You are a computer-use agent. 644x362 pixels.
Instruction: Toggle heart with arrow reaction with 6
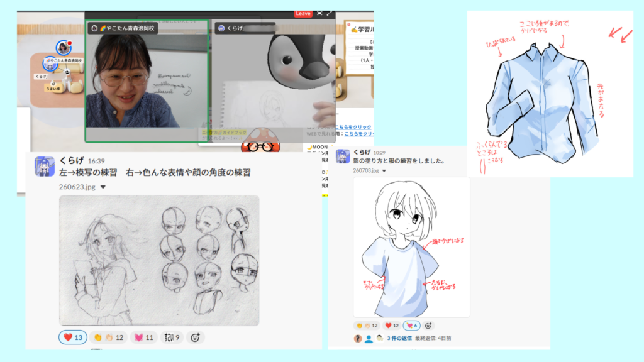pos(411,326)
